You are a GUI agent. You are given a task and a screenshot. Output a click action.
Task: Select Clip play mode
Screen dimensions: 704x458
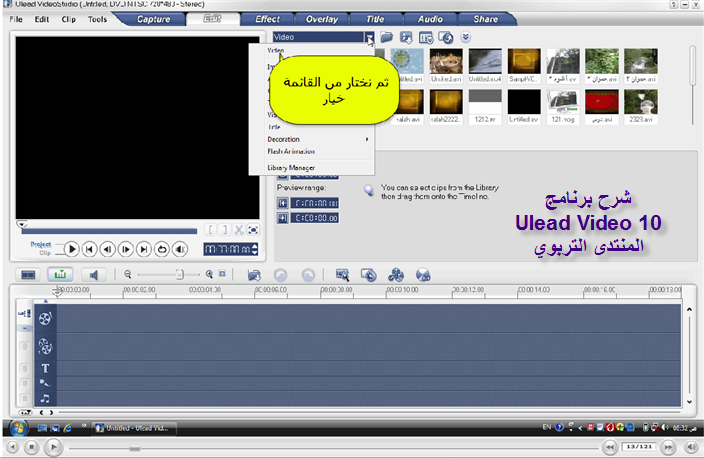pyautogui.click(x=45, y=253)
